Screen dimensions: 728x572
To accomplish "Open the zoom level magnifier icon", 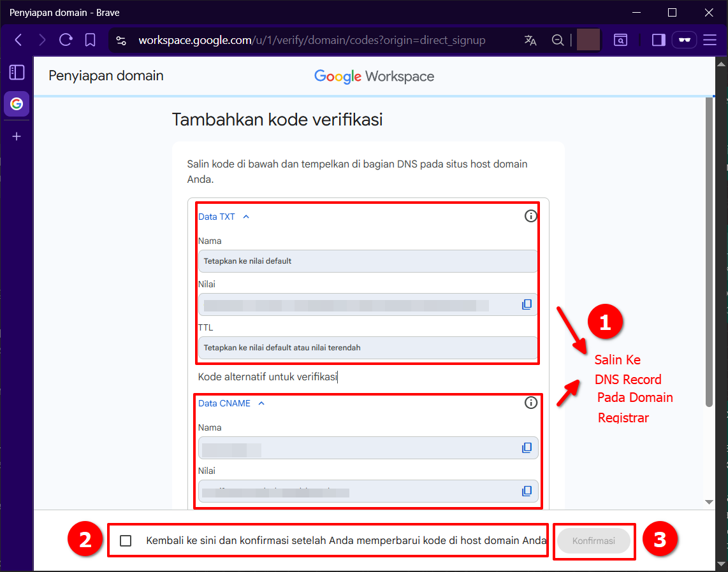I will (x=558, y=40).
